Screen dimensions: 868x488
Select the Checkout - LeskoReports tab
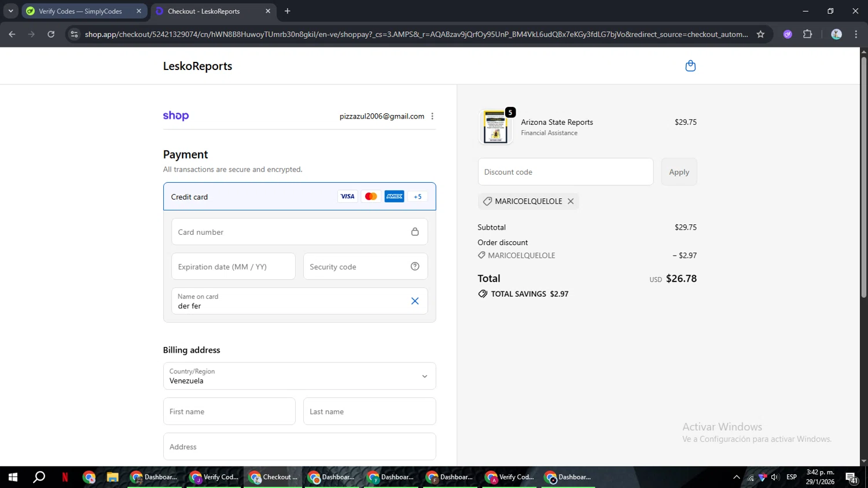tap(203, 11)
